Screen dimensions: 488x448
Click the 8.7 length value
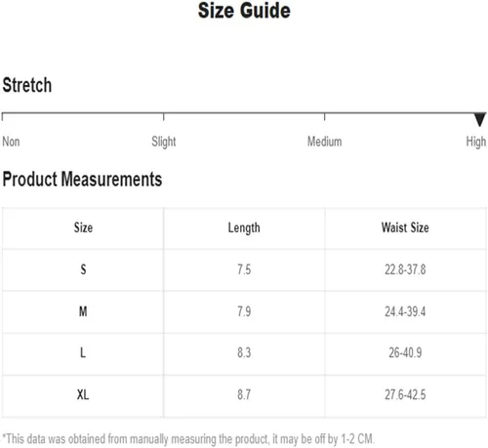[x=244, y=395]
